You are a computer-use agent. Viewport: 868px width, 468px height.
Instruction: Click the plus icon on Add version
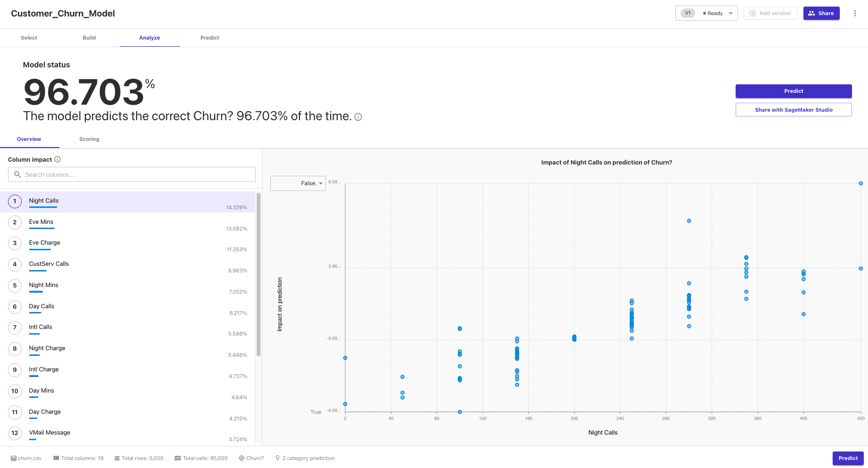[x=752, y=13]
